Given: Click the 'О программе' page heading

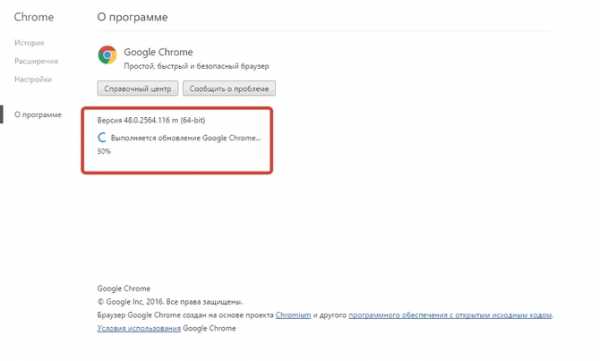Looking at the screenshot, I should pos(132,17).
